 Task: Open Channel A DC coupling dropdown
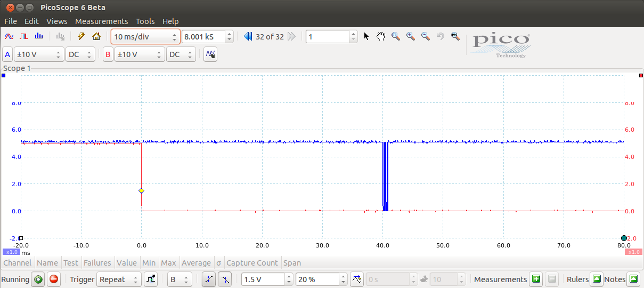click(80, 54)
